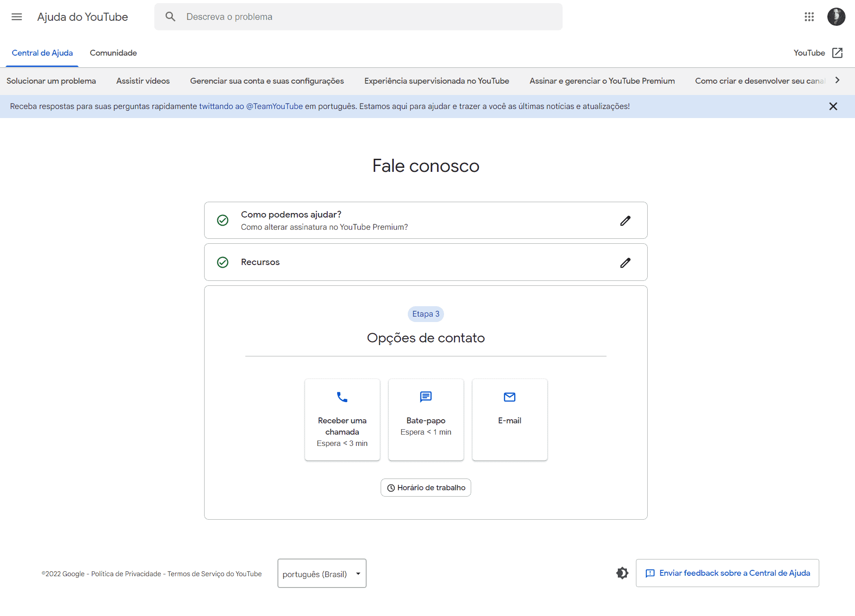Image resolution: width=855 pixels, height=616 pixels.
Task: Click the green checkmark beside Recursos
Action: (223, 262)
